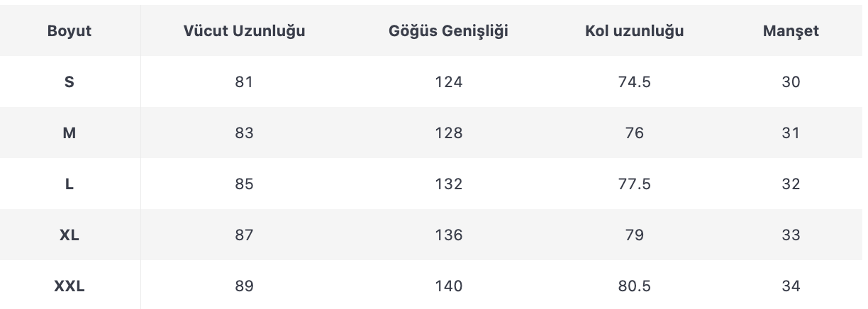The width and height of the screenshot is (868, 309).
Task: Select the Kol uzunluğu column header
Action: pyautogui.click(x=635, y=31)
